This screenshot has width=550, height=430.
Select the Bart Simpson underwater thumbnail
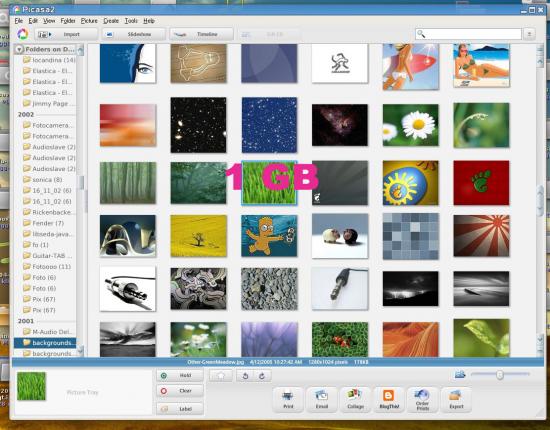(x=269, y=236)
